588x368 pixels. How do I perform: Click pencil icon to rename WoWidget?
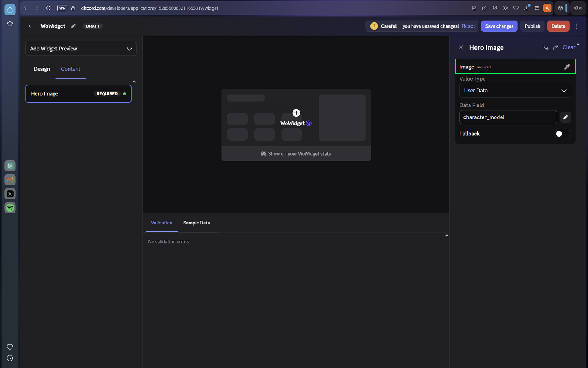click(x=73, y=26)
